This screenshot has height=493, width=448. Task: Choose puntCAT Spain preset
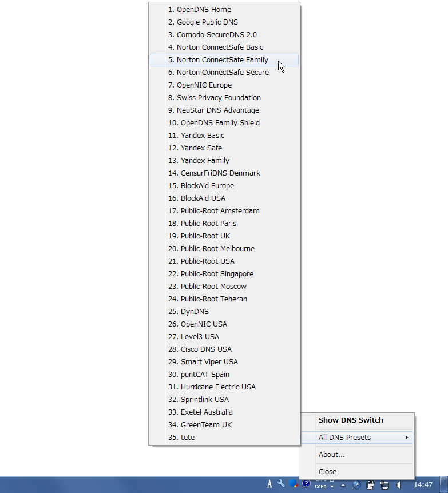(224, 375)
